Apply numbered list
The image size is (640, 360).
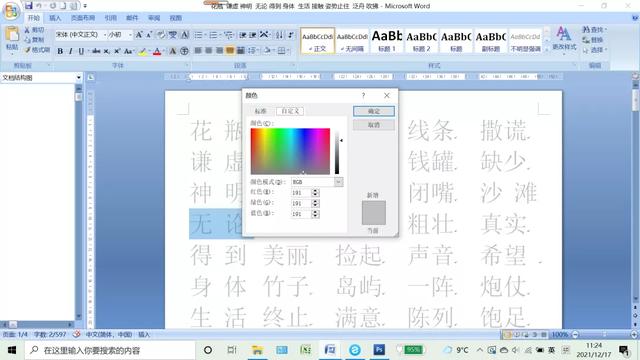pyautogui.click(x=213, y=35)
